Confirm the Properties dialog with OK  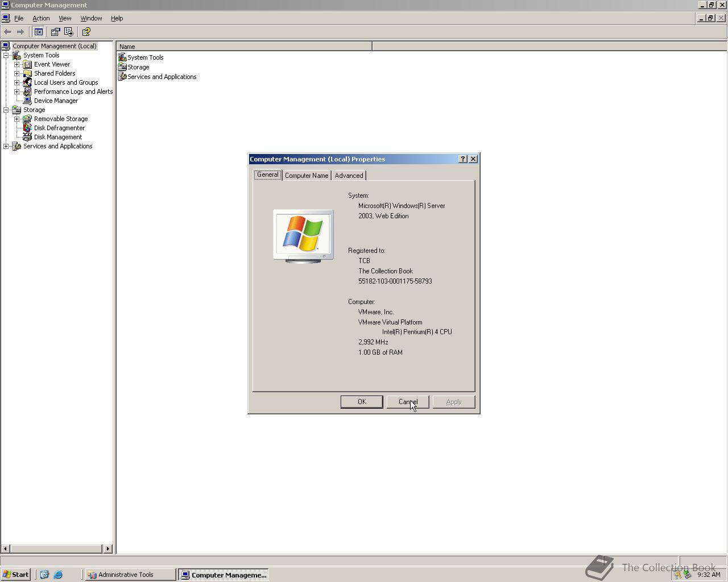(x=362, y=402)
